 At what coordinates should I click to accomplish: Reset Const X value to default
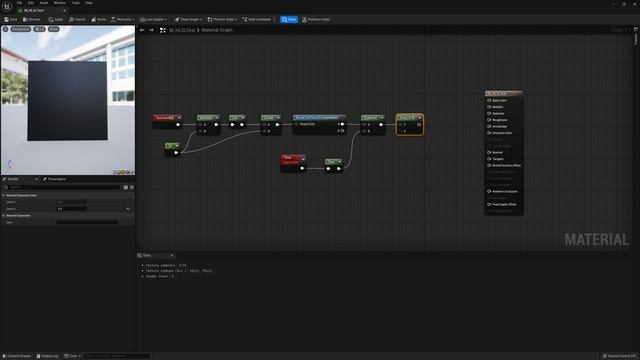[128, 209]
